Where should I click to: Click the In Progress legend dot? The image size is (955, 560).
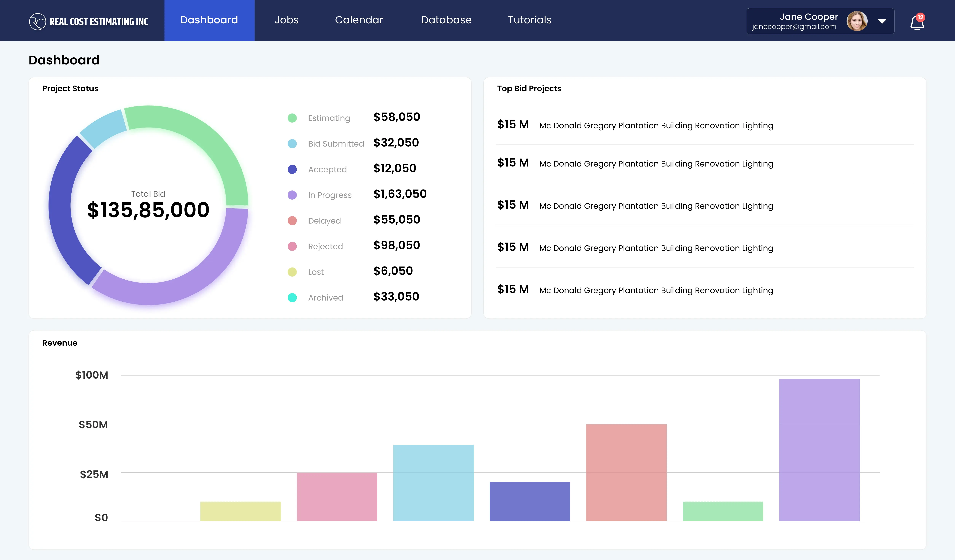[x=292, y=195]
